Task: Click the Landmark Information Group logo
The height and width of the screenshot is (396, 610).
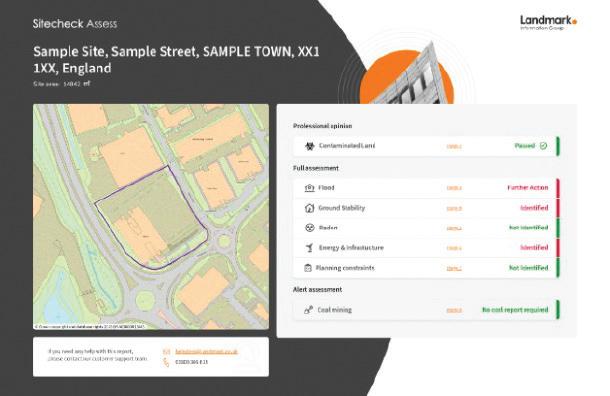Action: (549, 23)
